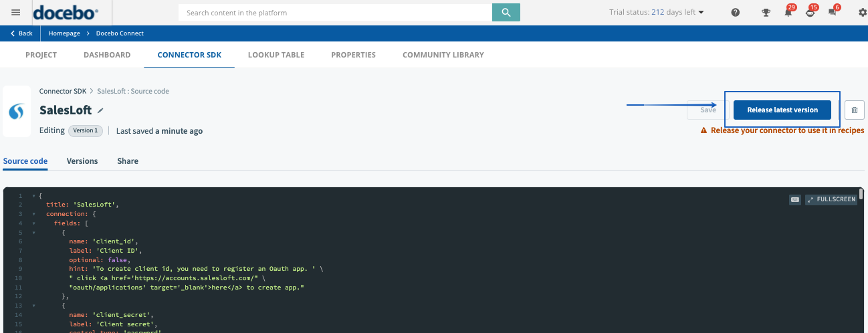
Task: Click the pencil icon beside SalesLoft
Action: [x=101, y=110]
